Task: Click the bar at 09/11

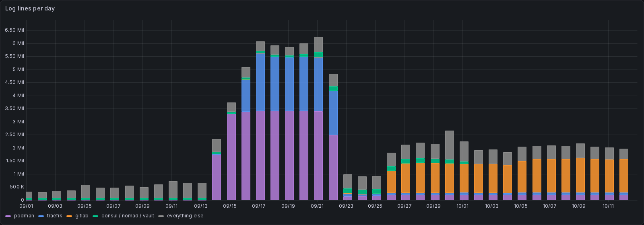Action: (x=173, y=190)
